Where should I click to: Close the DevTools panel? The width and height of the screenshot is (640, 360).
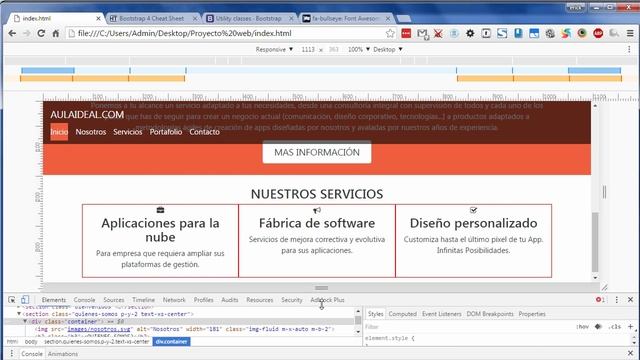630,300
